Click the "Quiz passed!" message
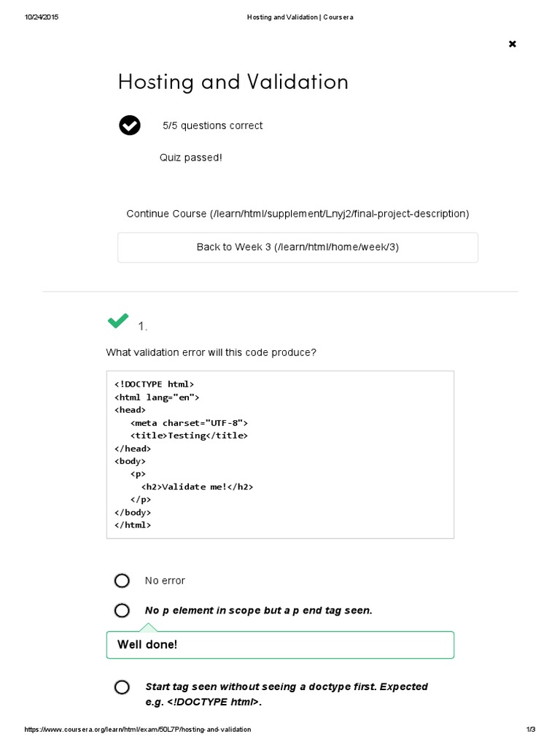The image size is (560, 747). (190, 158)
